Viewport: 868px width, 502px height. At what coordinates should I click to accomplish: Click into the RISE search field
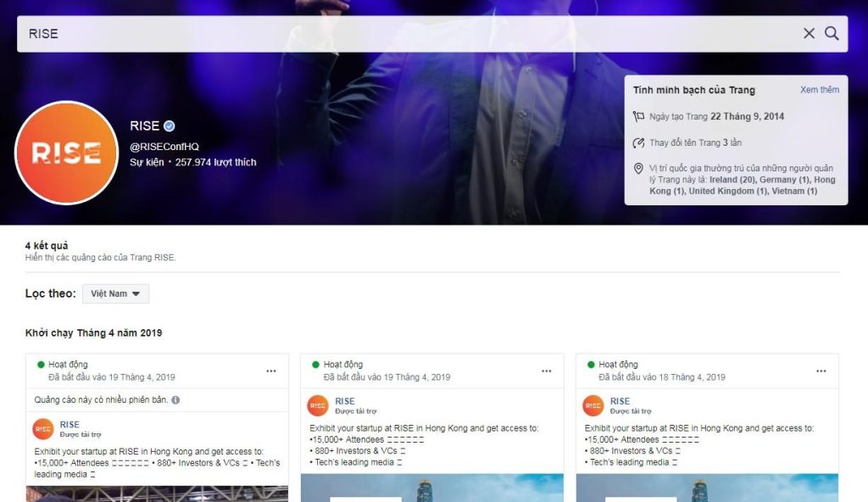409,34
